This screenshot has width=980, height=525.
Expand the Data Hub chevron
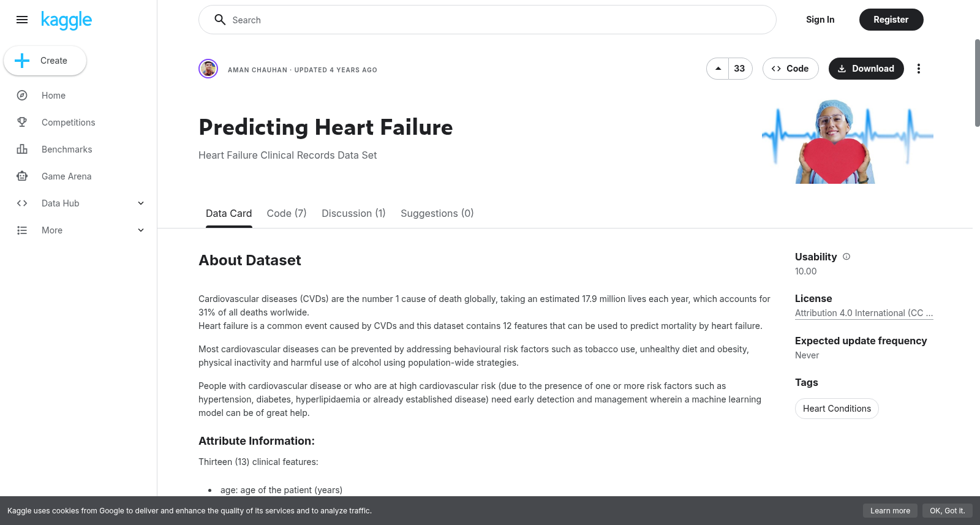pyautogui.click(x=141, y=203)
